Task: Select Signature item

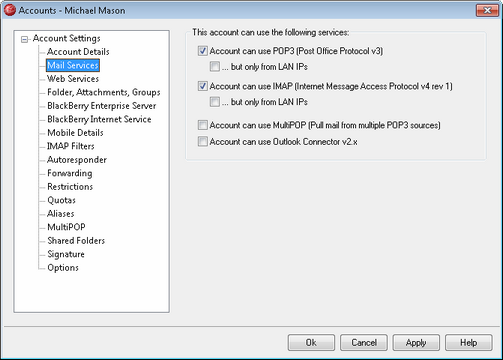Action: tap(66, 254)
